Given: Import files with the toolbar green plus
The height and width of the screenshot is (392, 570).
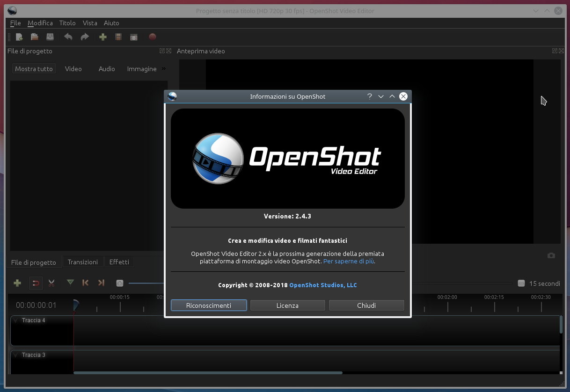Looking at the screenshot, I should [103, 37].
